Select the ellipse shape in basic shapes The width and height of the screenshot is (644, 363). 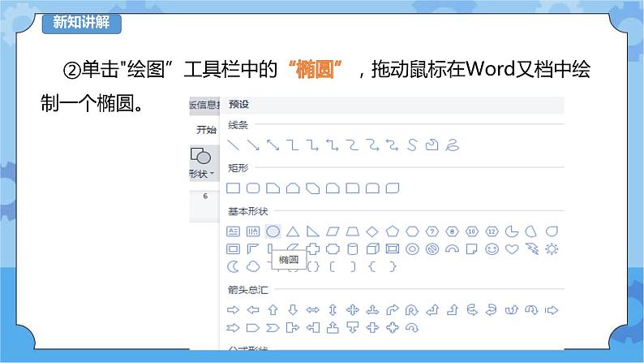(x=273, y=231)
